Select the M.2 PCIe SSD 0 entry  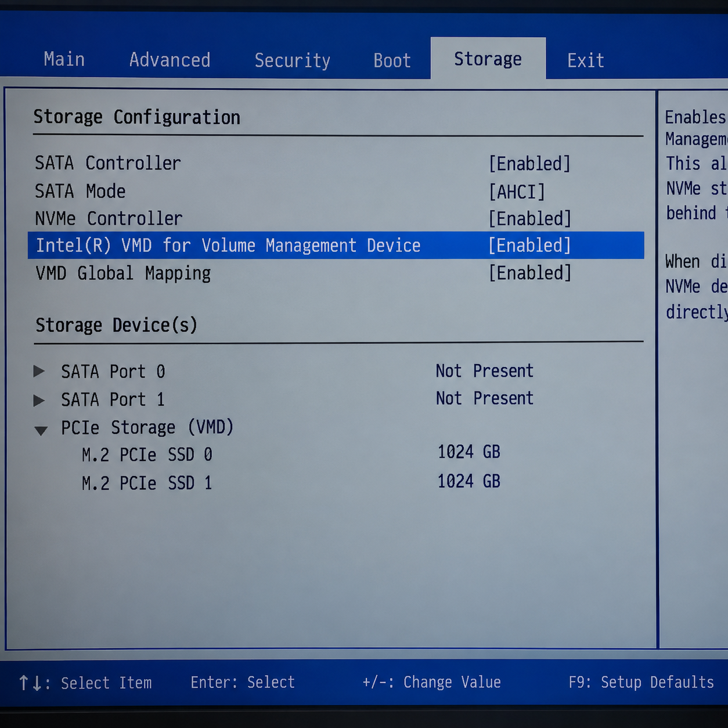tap(147, 455)
